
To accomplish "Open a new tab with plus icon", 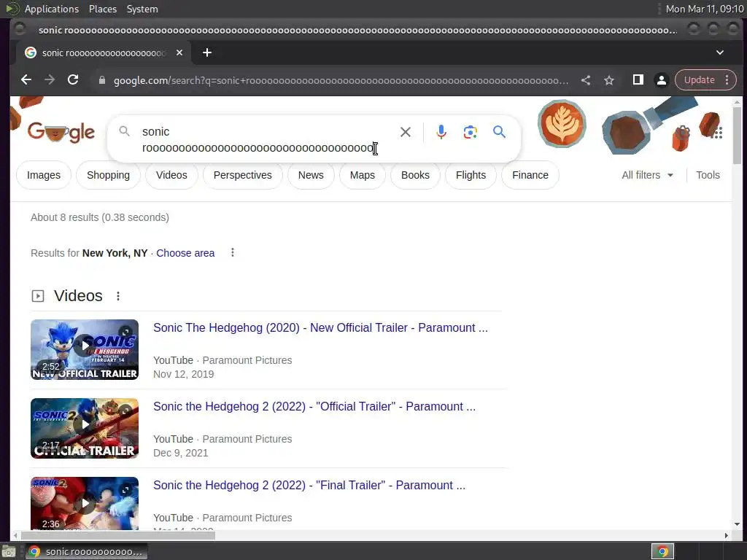I will click(206, 52).
